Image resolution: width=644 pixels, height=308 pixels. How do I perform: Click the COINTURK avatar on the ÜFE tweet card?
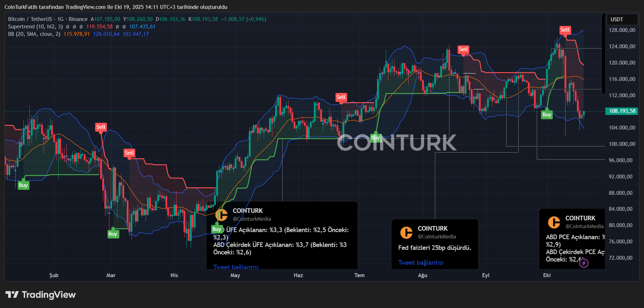click(222, 215)
